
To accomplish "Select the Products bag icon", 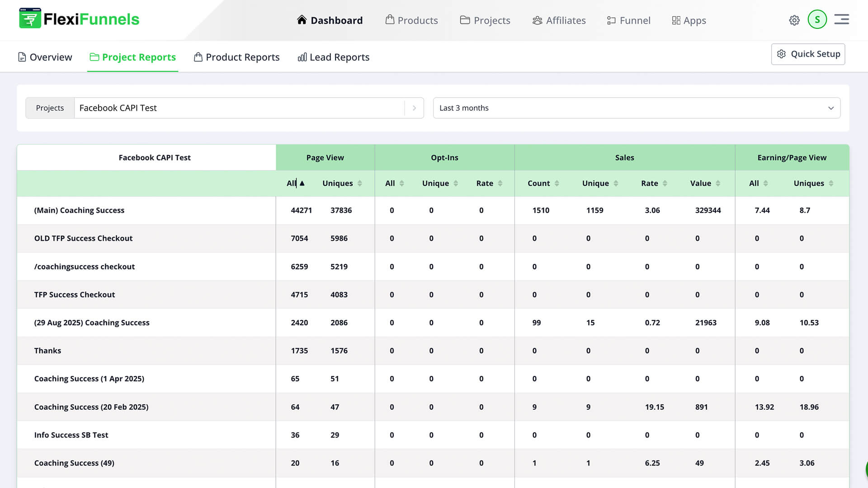I will tap(389, 20).
